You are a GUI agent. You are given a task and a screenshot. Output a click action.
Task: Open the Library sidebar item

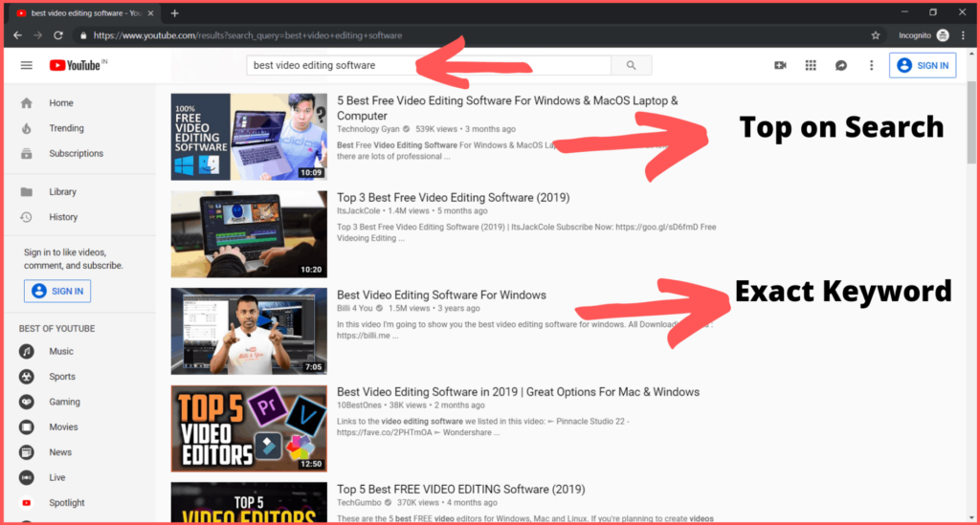(x=79, y=191)
